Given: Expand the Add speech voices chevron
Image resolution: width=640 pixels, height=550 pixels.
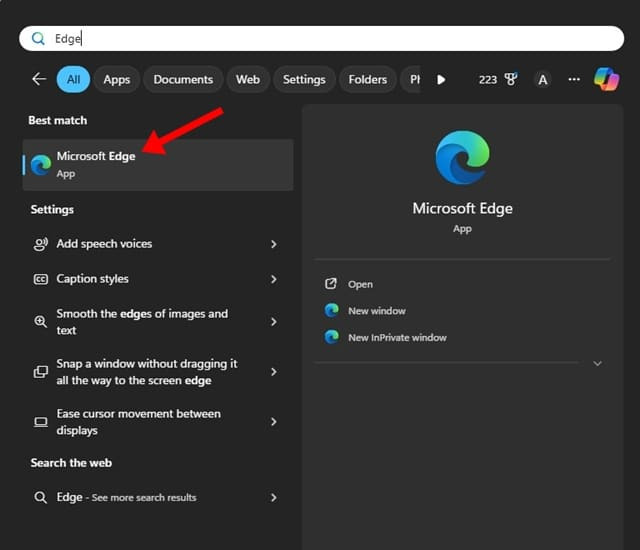Looking at the screenshot, I should click(274, 244).
